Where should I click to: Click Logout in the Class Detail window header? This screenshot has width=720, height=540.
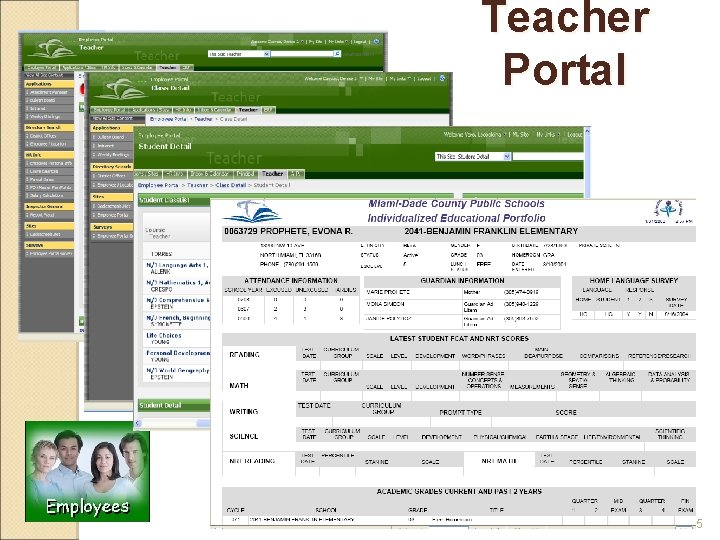coord(424,79)
